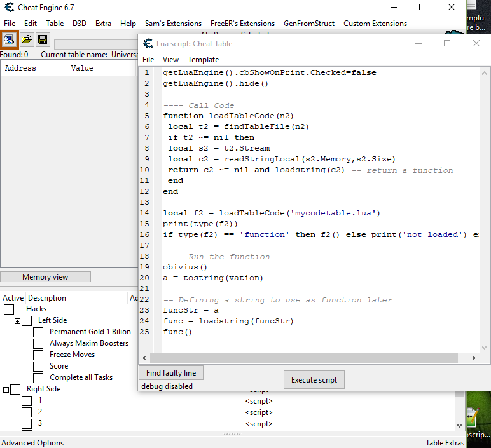Click down arrow of address list scrollbar
The image size is (491, 448).
(x=460, y=425)
